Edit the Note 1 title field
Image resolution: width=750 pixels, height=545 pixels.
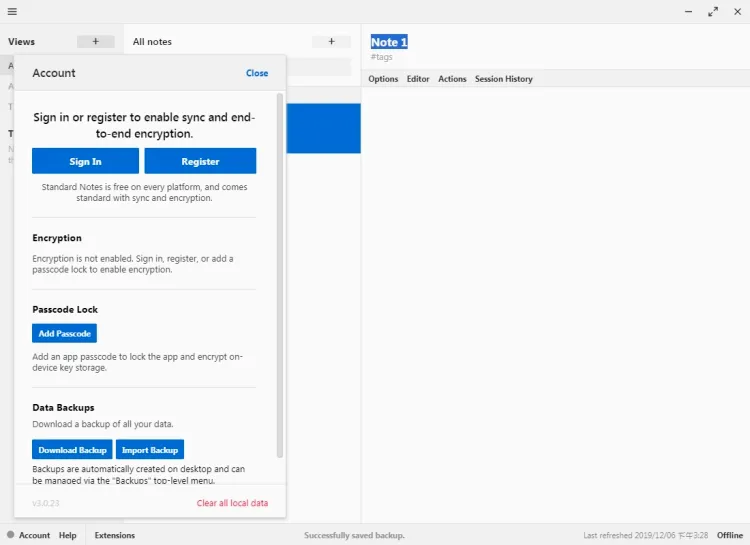coord(389,42)
